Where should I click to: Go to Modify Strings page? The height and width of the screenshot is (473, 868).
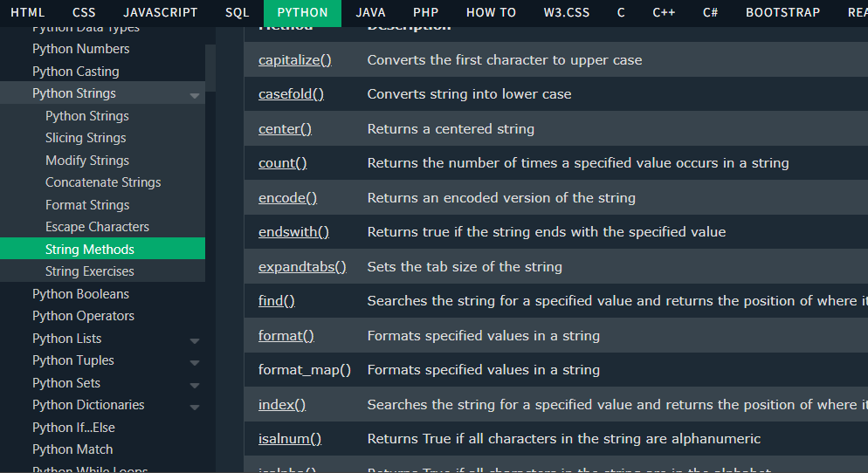87,161
